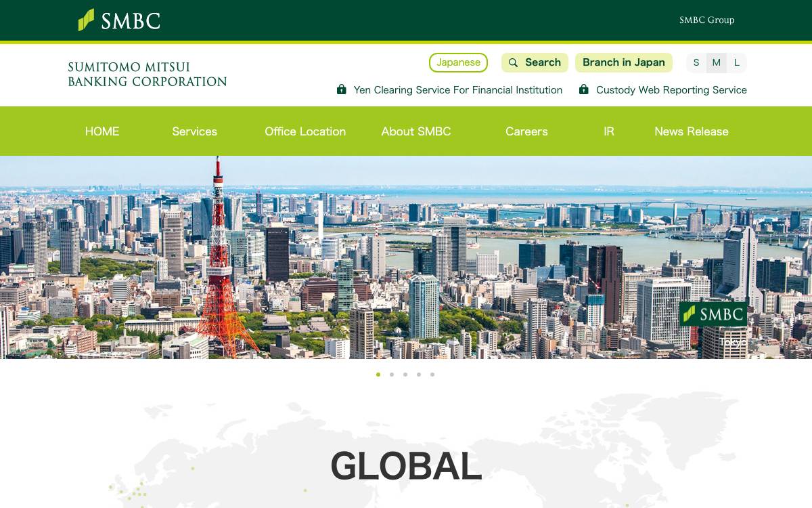Open the SMBC Group link
This screenshot has height=508, width=812.
pyautogui.click(x=706, y=20)
